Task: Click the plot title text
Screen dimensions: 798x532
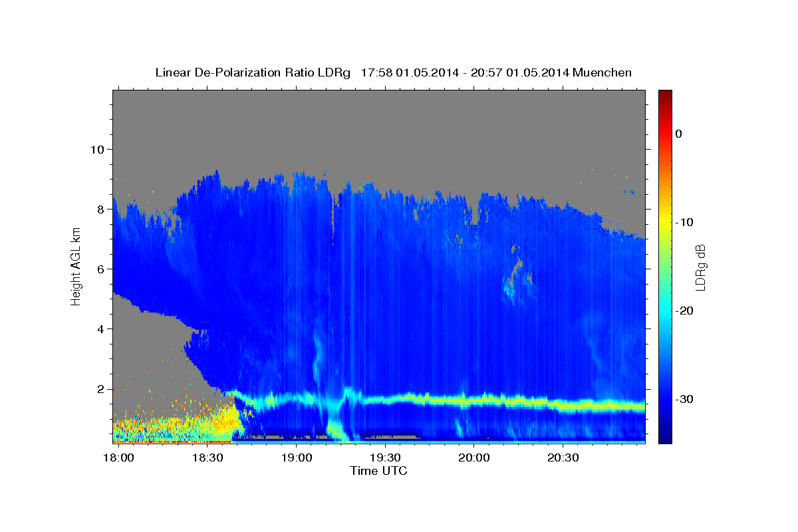Action: pyautogui.click(x=393, y=72)
